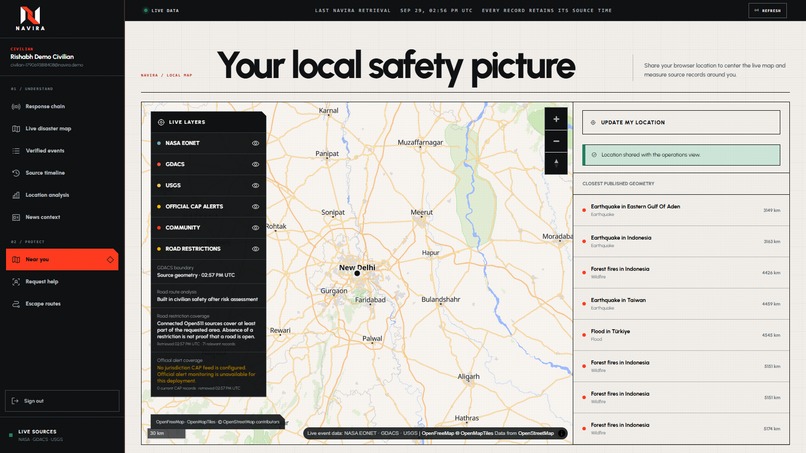The height and width of the screenshot is (453, 806).
Task: Select Earthquake in Indonesia entry
Action: point(681,242)
